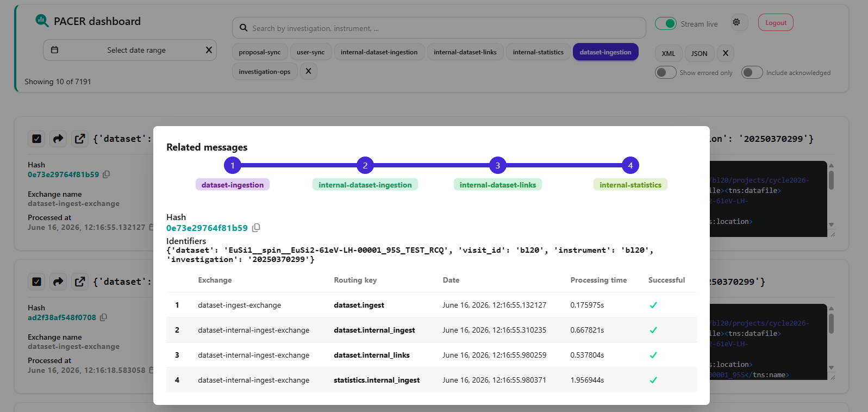Image resolution: width=868 pixels, height=412 pixels.
Task: Copy hash ad2f38af548f0708 icon
Action: (103, 317)
